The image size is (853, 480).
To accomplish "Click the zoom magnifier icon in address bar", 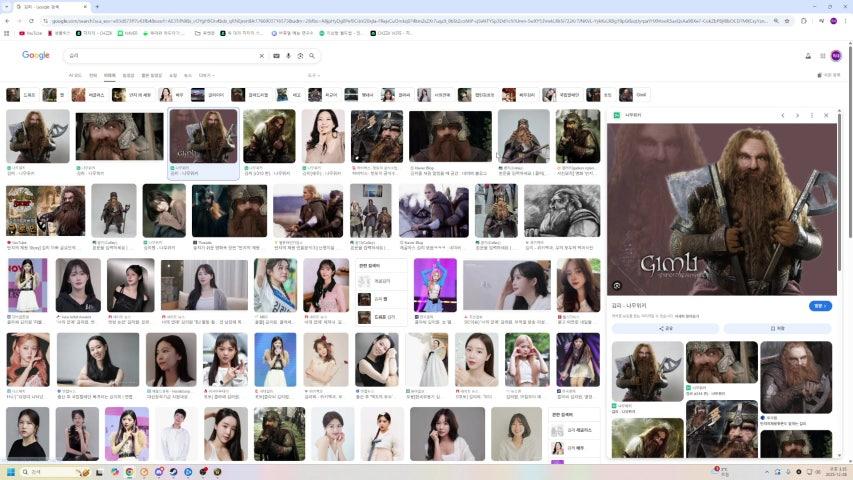I will (x=776, y=21).
